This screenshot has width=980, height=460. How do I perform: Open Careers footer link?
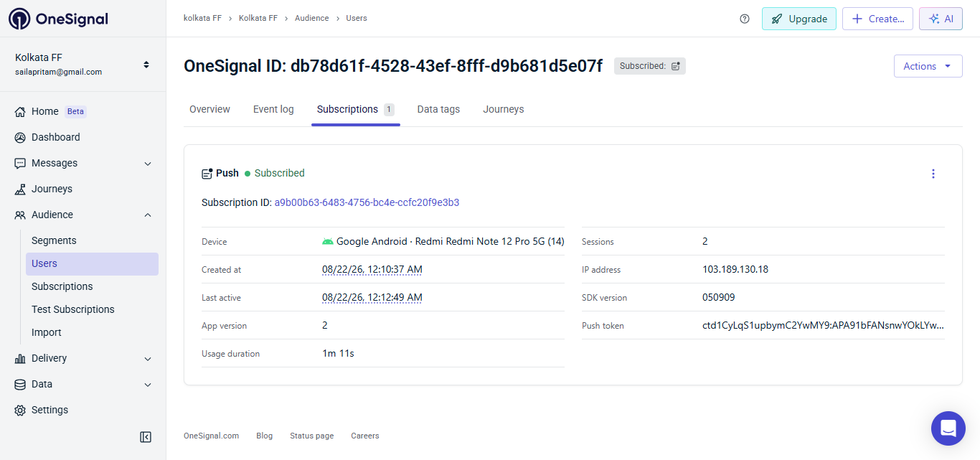[x=365, y=436]
